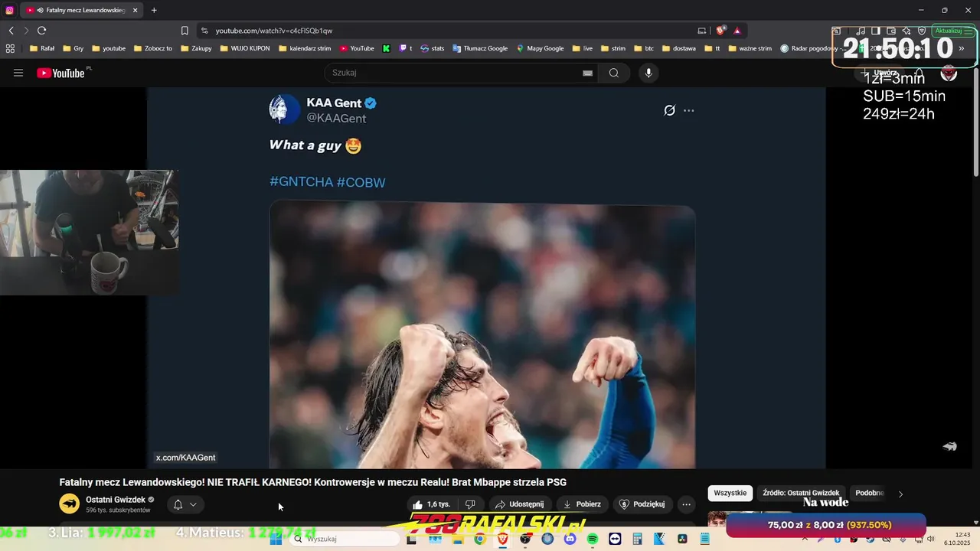This screenshot has height=551, width=980.
Task: Open a new browser tab with plus
Action: pos(154,10)
